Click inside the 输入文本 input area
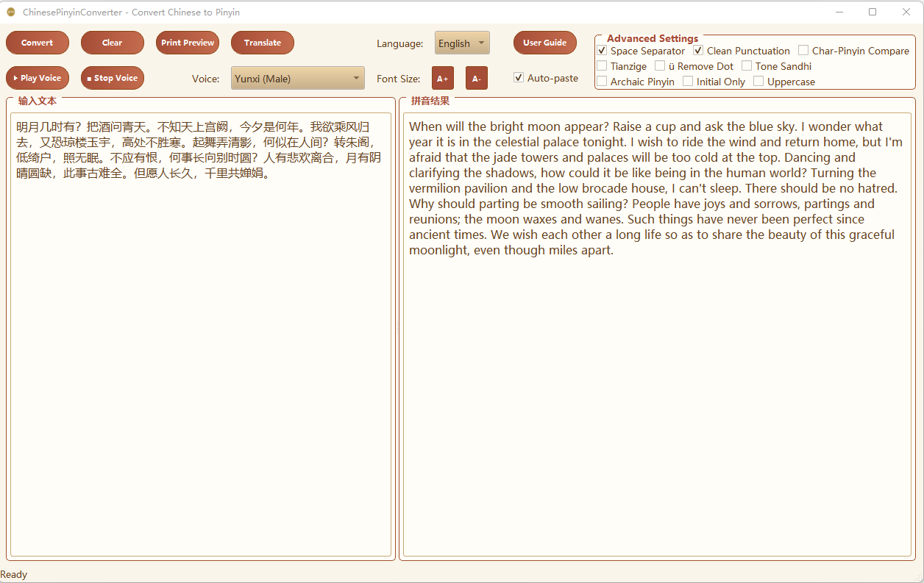 [x=199, y=331]
